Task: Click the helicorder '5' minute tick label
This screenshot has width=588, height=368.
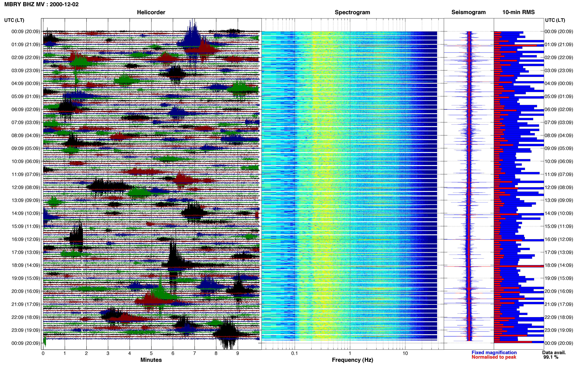Action: pos(151,353)
